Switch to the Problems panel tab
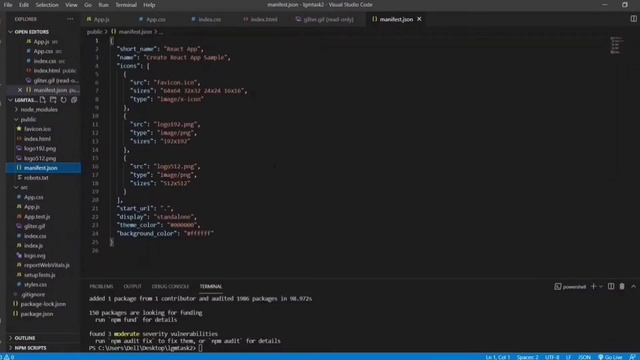The height and width of the screenshot is (360, 640). click(x=101, y=287)
